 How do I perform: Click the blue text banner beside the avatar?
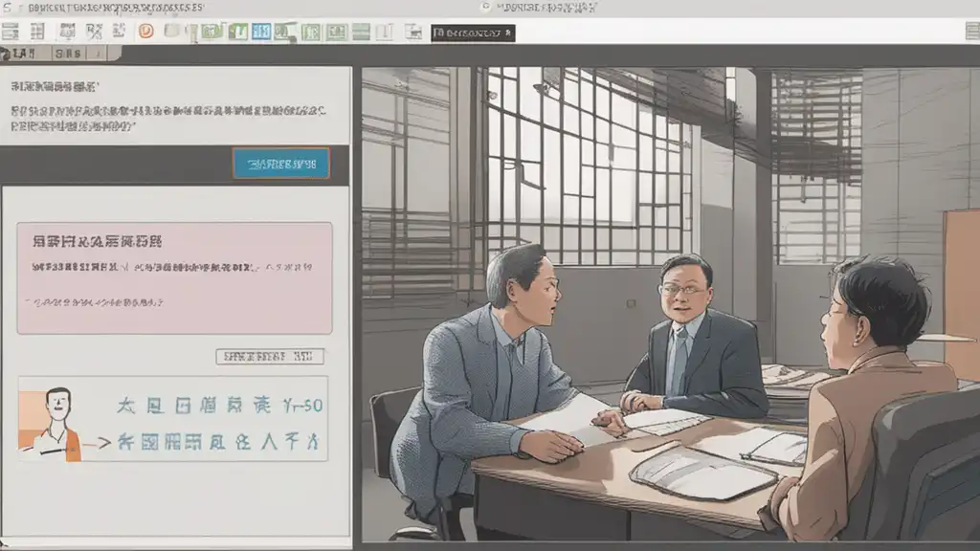(x=219, y=424)
